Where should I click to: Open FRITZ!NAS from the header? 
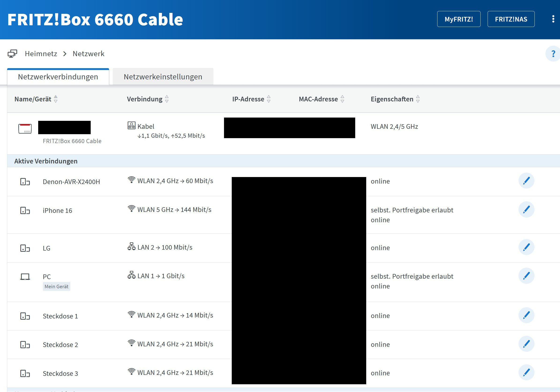[511, 19]
